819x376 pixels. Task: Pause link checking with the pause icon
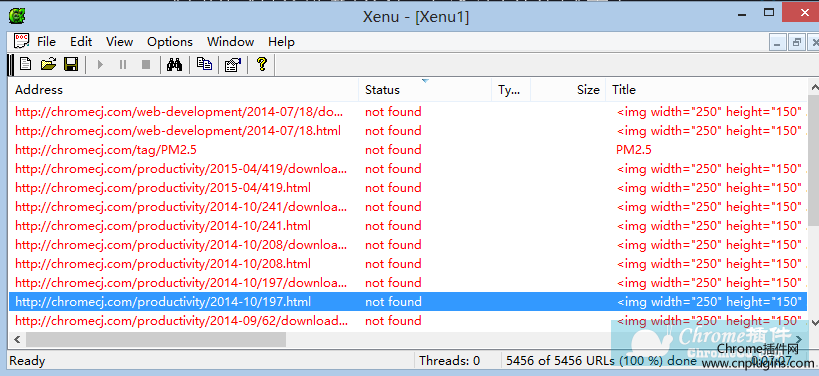point(123,65)
